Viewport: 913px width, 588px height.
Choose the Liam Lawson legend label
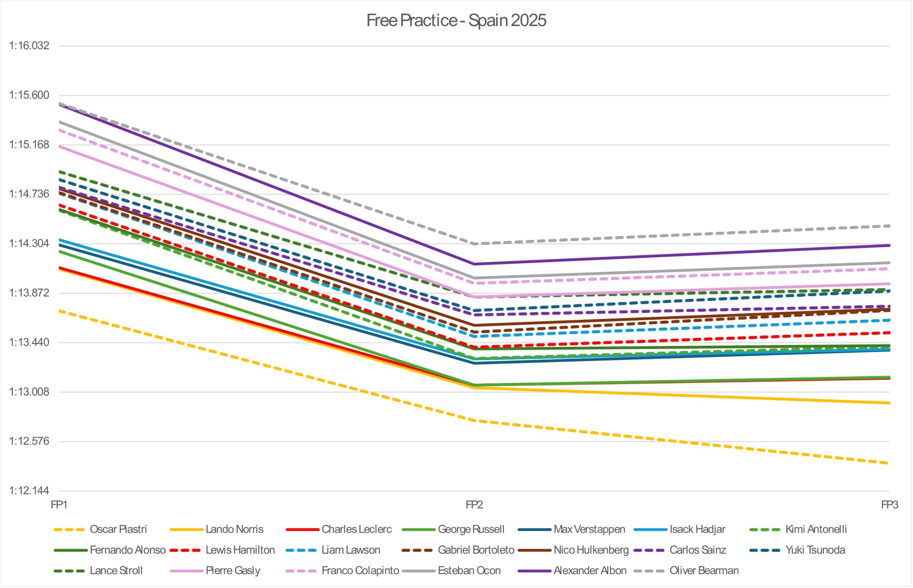point(351,550)
